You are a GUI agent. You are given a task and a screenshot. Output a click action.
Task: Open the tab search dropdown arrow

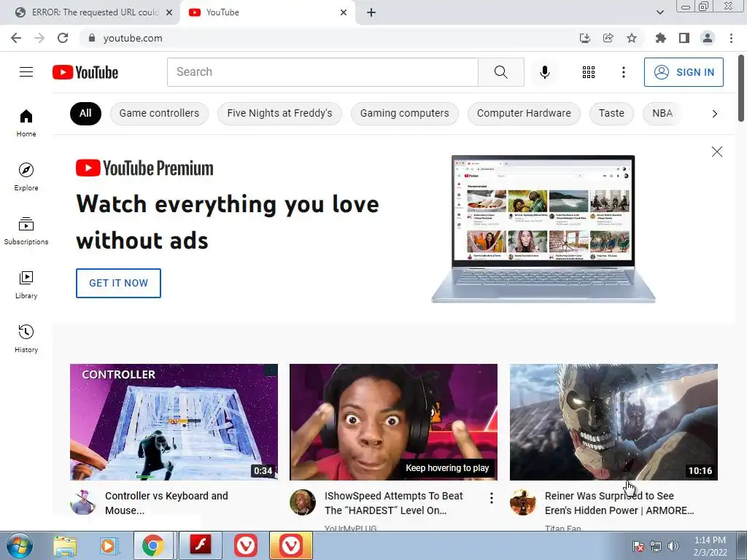(x=659, y=12)
